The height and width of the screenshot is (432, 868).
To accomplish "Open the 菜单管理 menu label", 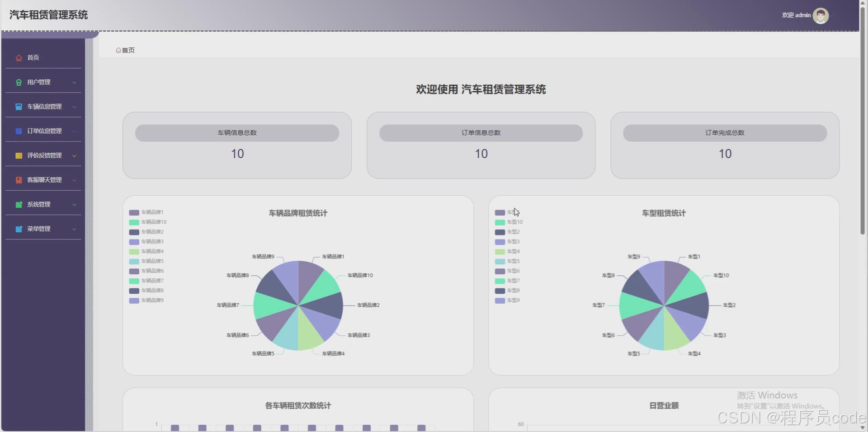I will pyautogui.click(x=38, y=229).
